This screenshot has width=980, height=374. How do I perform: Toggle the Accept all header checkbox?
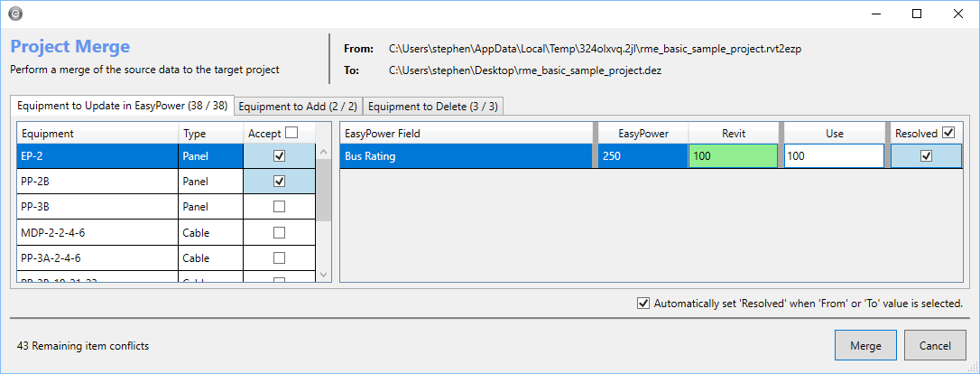tap(291, 133)
